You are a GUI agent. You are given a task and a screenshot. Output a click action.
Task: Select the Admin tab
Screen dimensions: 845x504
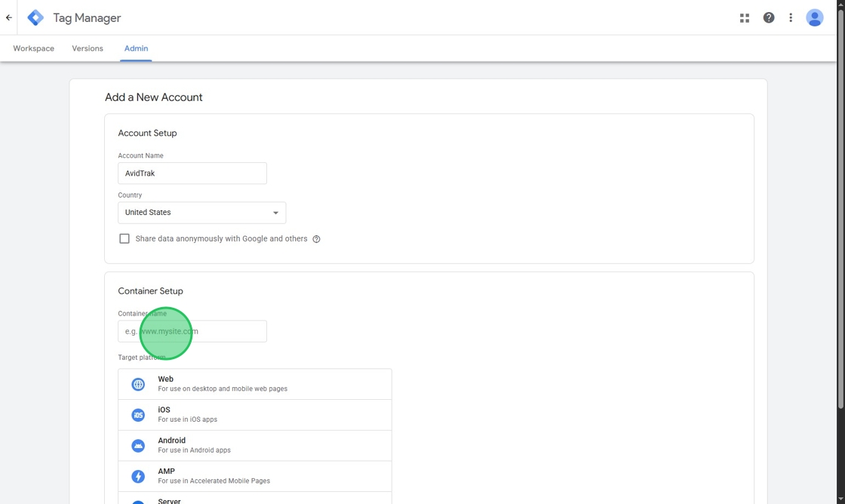(x=136, y=48)
